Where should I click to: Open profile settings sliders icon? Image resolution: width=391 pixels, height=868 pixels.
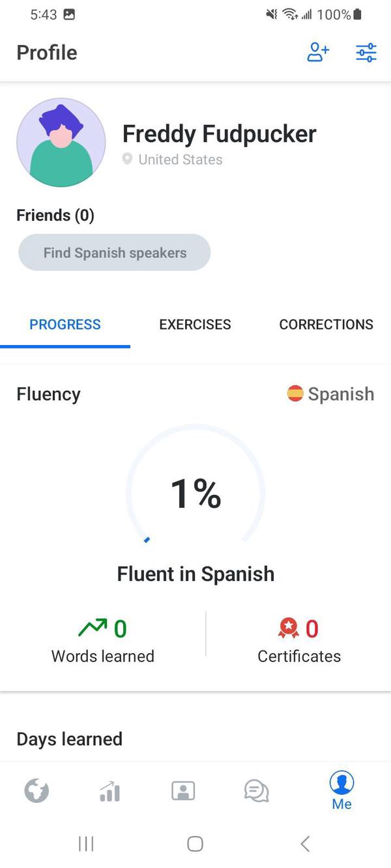tap(366, 53)
